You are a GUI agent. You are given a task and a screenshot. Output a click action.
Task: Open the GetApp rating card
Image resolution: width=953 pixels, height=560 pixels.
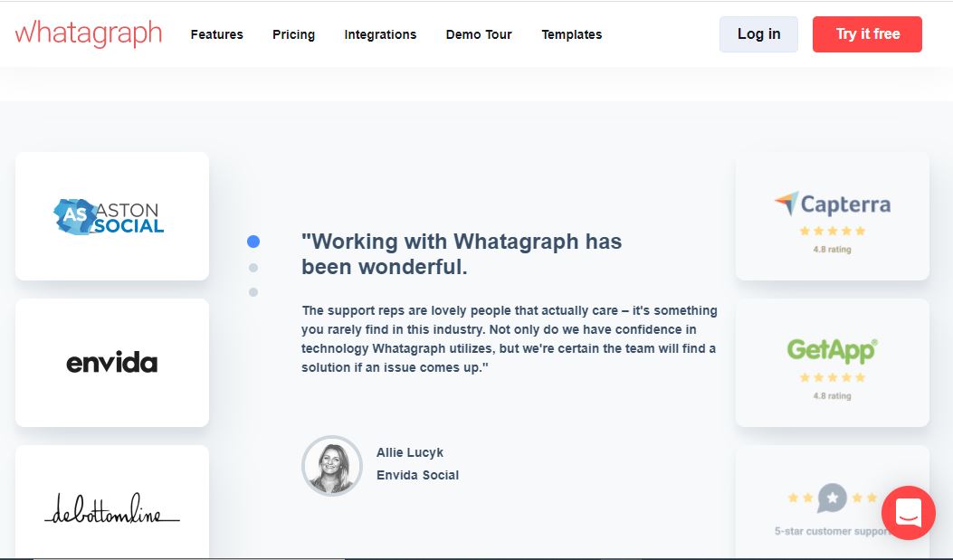(832, 363)
